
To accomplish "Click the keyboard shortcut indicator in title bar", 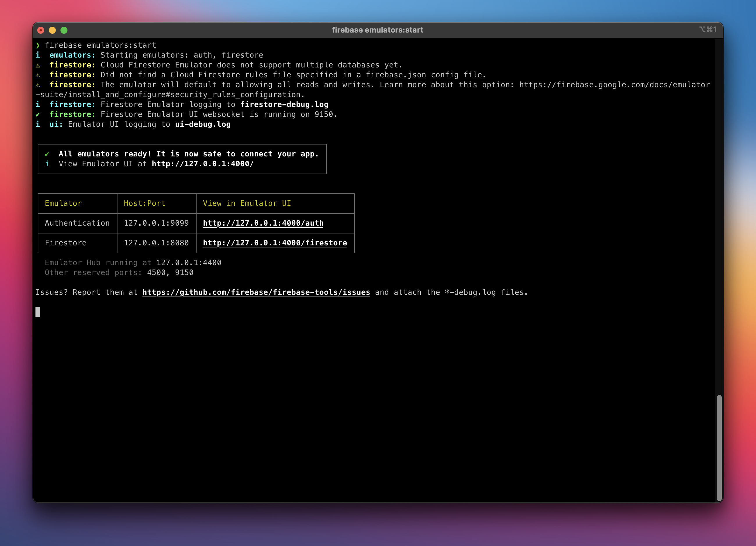I will (x=708, y=30).
